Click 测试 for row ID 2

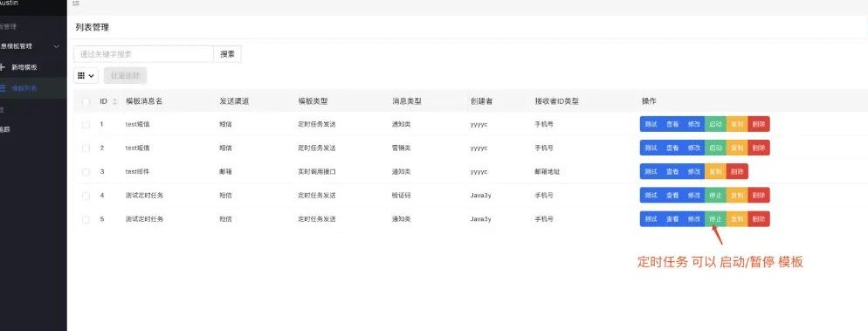[x=651, y=148]
